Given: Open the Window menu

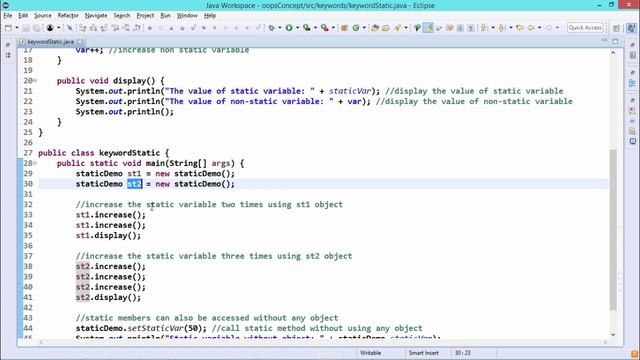Looking at the screenshot, I should point(187,16).
